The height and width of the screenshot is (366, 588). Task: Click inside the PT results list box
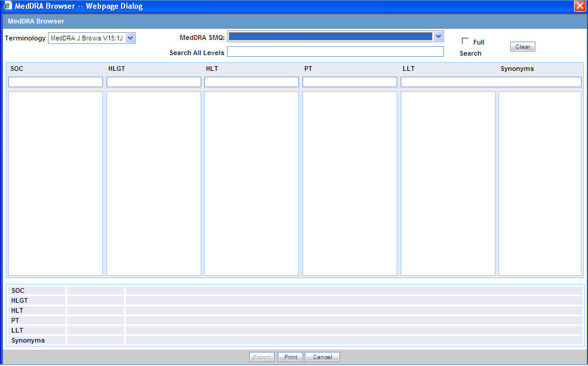[x=350, y=183]
